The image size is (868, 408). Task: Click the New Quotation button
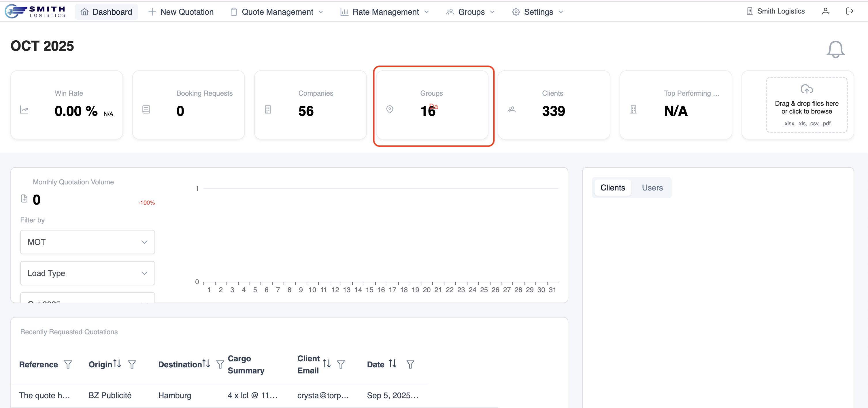[181, 12]
